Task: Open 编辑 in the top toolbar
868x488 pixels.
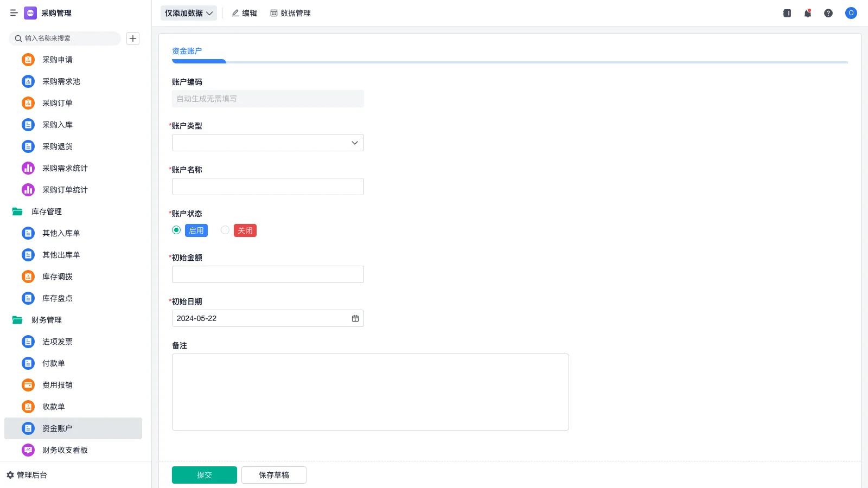Action: (x=244, y=13)
